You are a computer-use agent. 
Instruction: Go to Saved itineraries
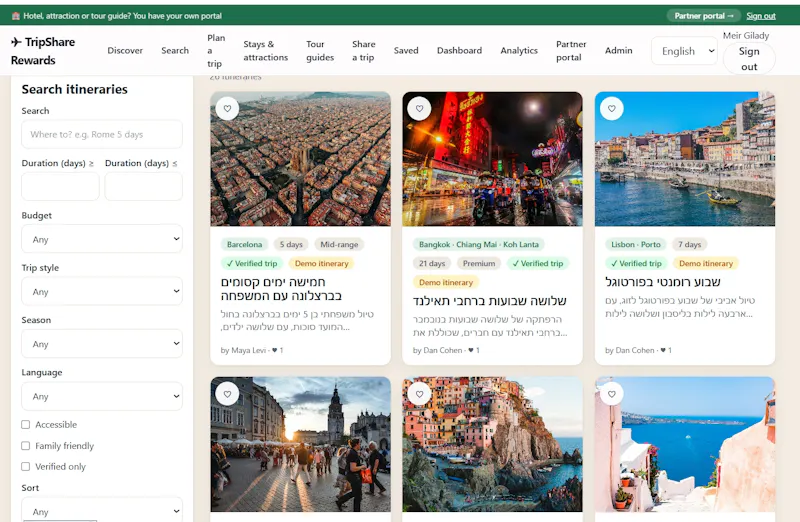click(x=406, y=51)
